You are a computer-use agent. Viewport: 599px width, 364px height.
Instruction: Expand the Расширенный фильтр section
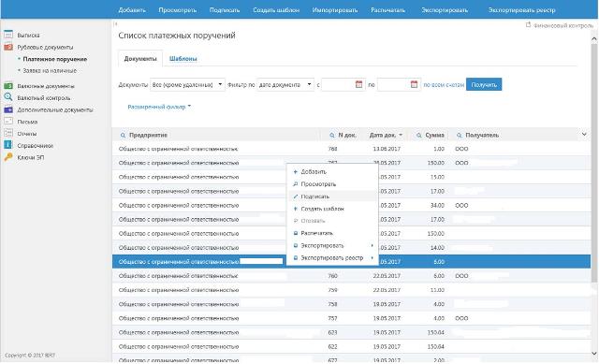pos(159,107)
